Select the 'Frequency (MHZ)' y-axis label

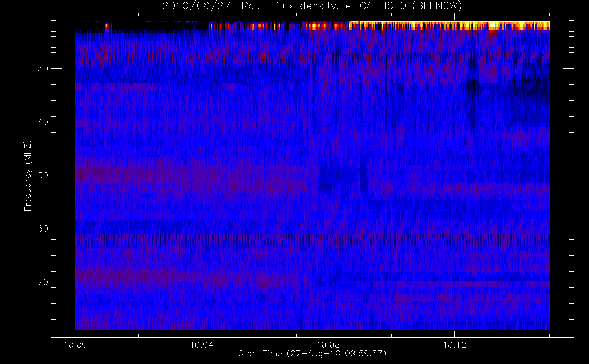pos(28,176)
